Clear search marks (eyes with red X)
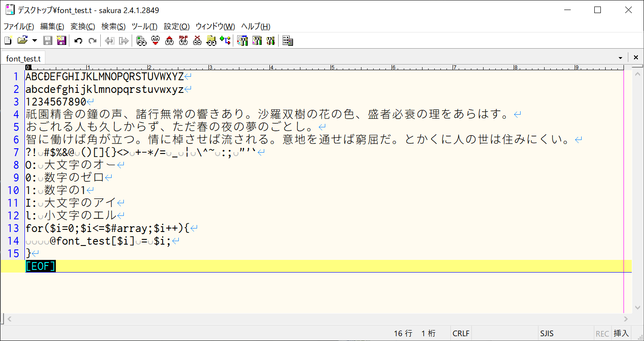The height and width of the screenshot is (341, 644). pos(197,41)
